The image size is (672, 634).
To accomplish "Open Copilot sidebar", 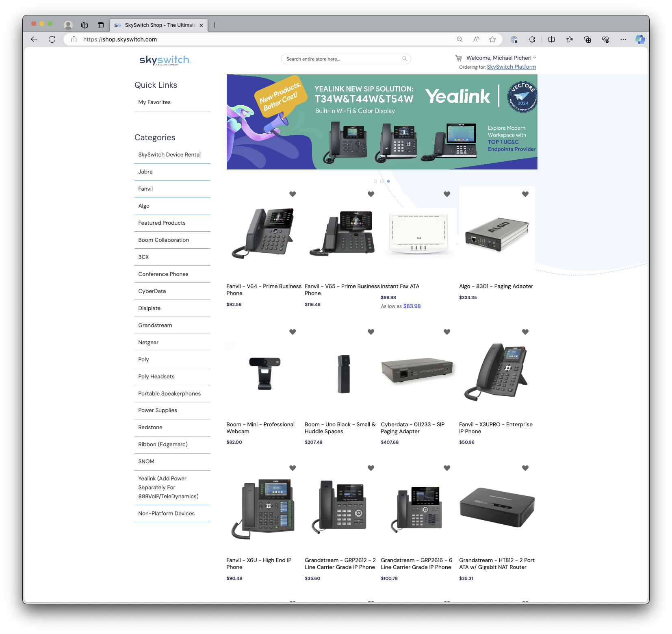I will click(640, 39).
